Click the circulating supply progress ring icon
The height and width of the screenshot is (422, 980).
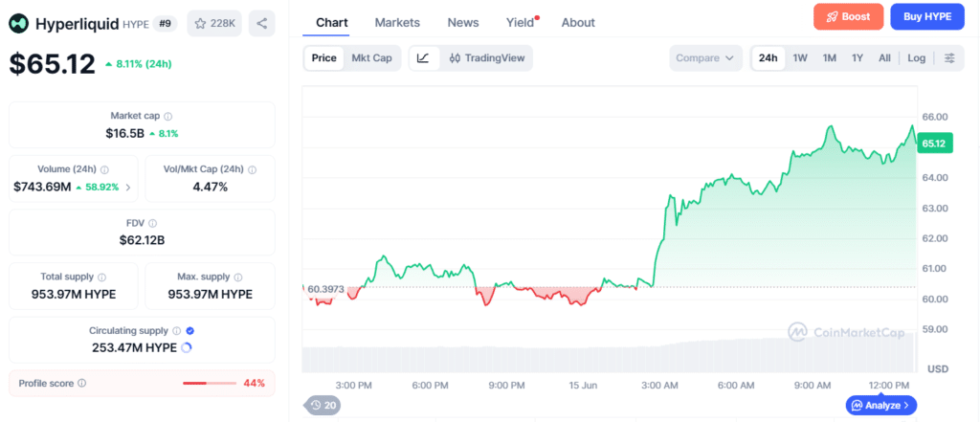pos(186,347)
